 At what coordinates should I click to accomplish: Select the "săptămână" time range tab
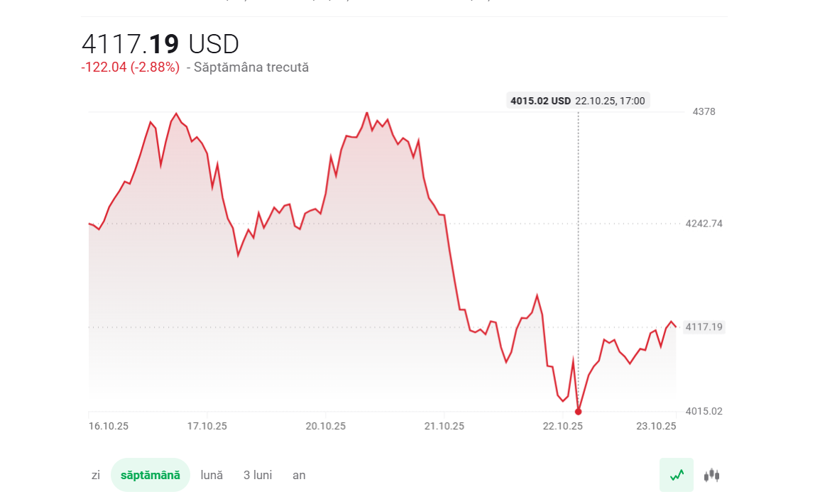click(151, 475)
